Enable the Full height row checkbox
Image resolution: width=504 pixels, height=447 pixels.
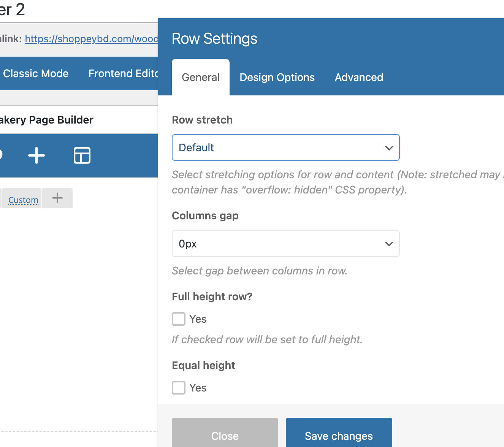click(x=179, y=319)
